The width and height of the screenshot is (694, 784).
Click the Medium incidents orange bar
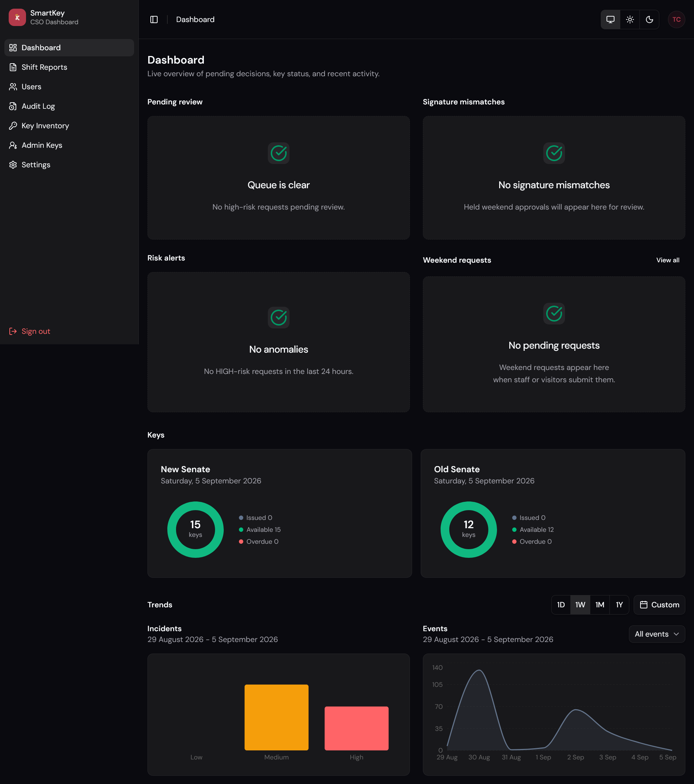[276, 717]
